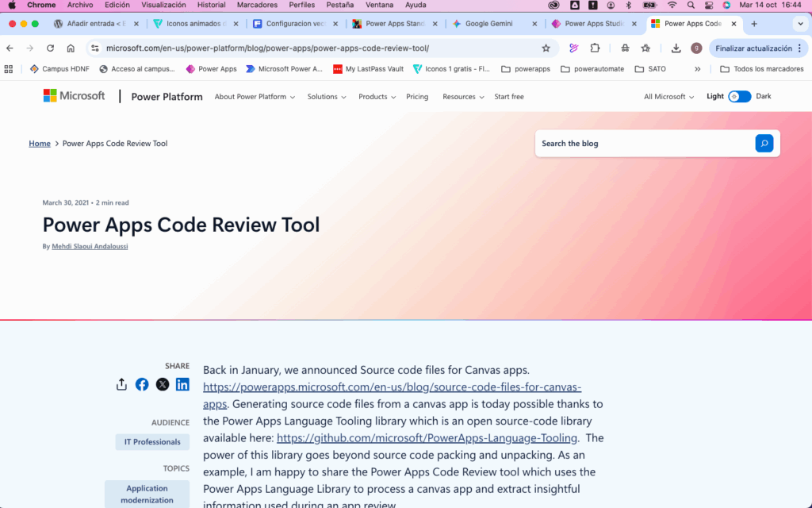Image resolution: width=812 pixels, height=508 pixels.
Task: Click the Search the blog field
Action: click(x=642, y=144)
